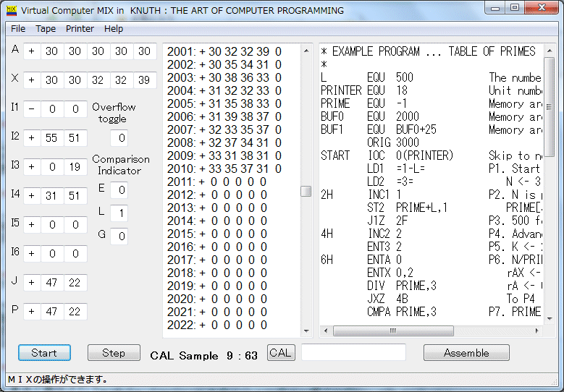Viewport: 564px width, 392px height.
Task: Click memory panel scroll up arrow
Action: coord(306,51)
